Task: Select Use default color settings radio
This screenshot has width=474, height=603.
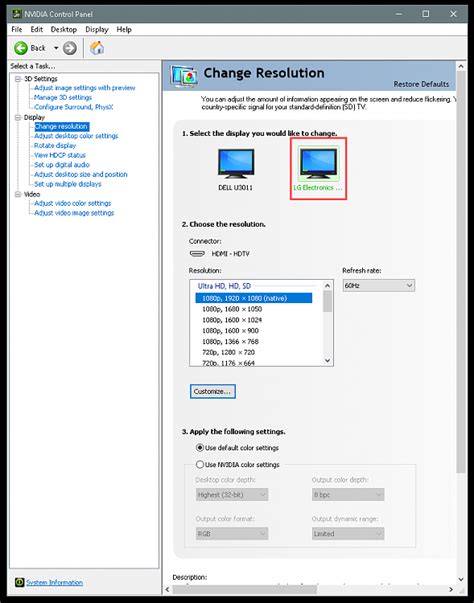Action: coord(200,448)
